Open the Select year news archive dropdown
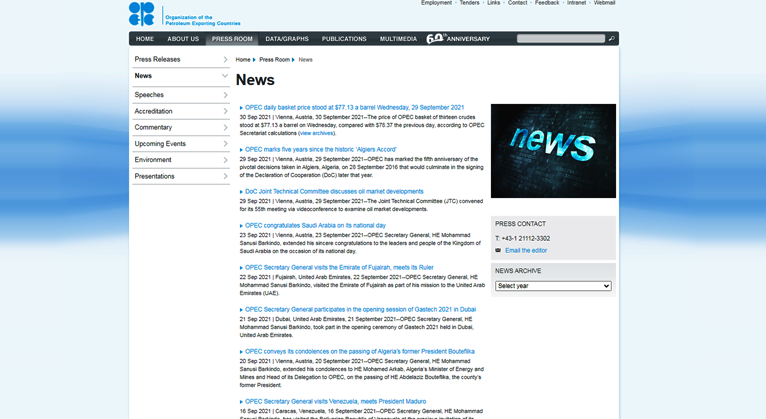 553,286
